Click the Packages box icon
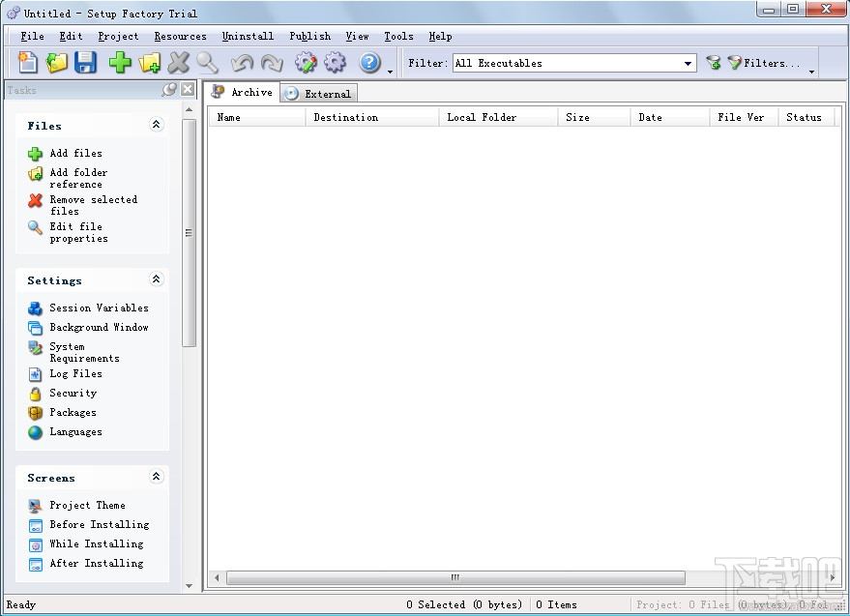The image size is (850, 616). (x=35, y=413)
